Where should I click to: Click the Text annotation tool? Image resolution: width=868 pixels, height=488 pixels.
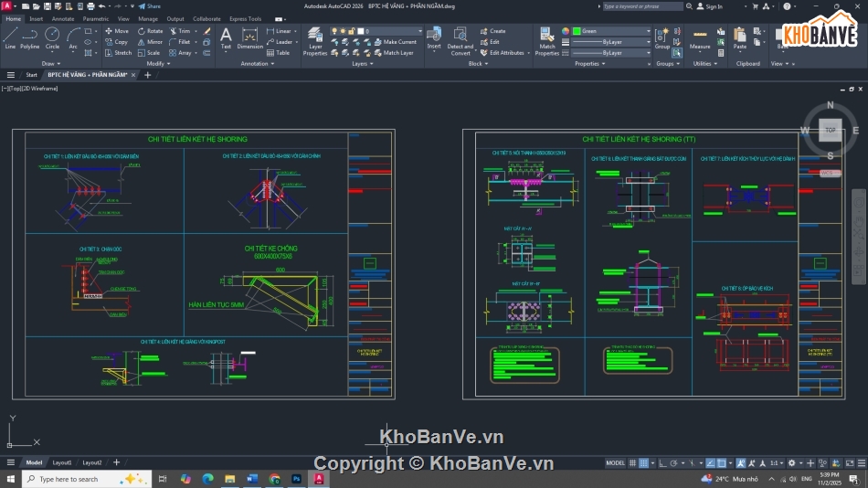point(226,38)
